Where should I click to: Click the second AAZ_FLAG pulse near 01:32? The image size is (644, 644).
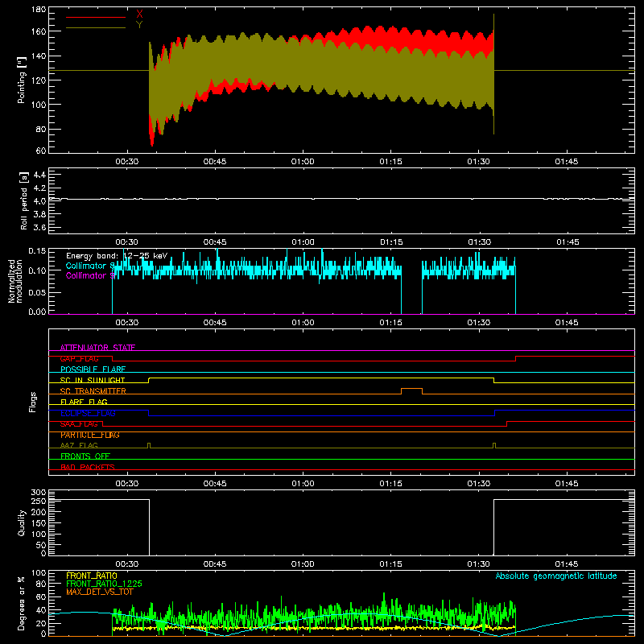click(x=494, y=445)
